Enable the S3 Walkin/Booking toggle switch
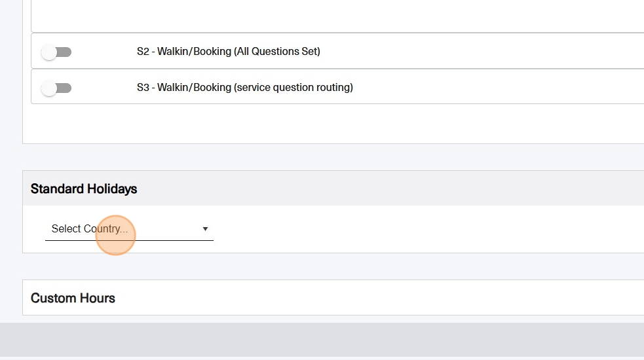 [x=56, y=88]
